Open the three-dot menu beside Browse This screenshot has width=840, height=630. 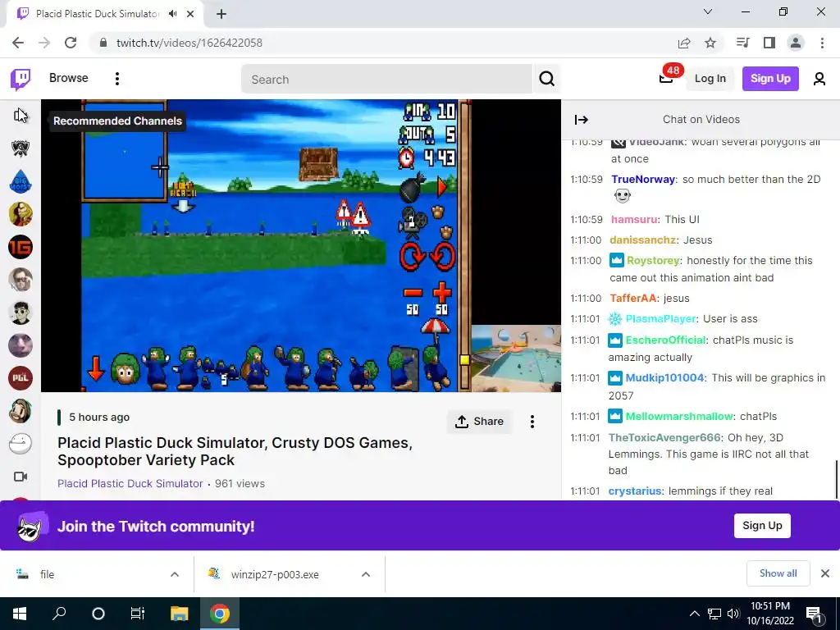pos(116,79)
